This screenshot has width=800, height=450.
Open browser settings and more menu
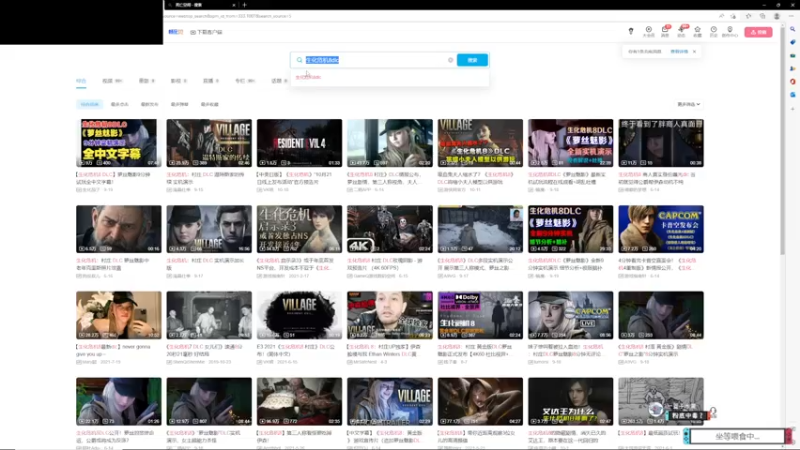[x=791, y=16]
